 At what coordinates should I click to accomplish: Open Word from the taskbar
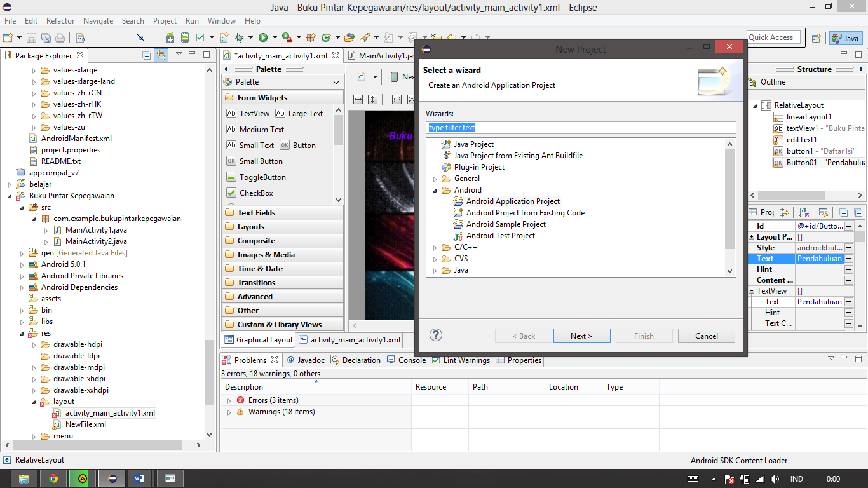[x=140, y=478]
